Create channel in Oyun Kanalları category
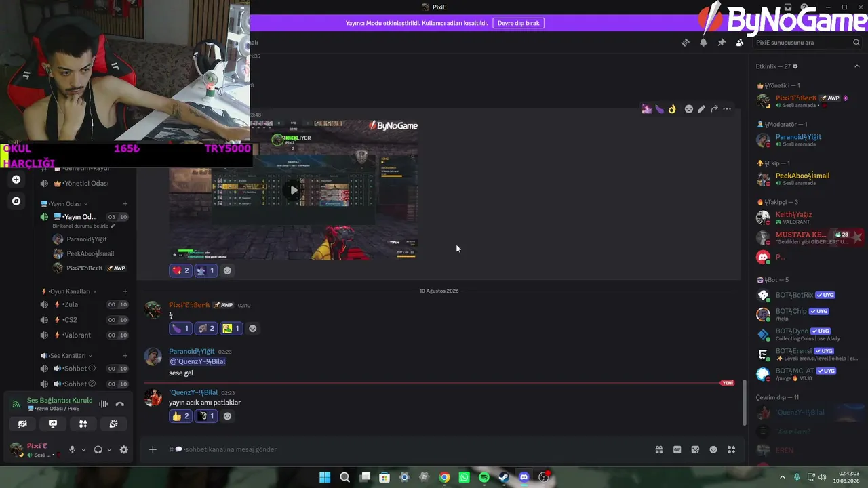868x488 pixels. coord(125,291)
